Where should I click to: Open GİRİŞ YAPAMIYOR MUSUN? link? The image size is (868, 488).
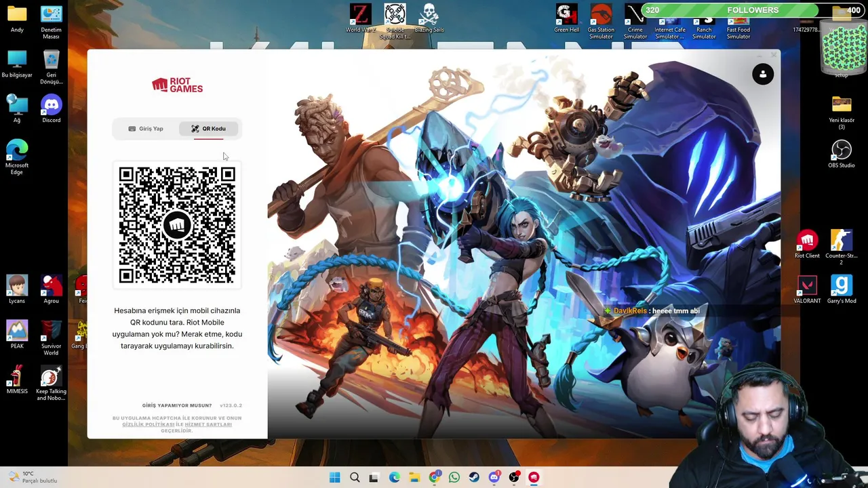point(177,405)
